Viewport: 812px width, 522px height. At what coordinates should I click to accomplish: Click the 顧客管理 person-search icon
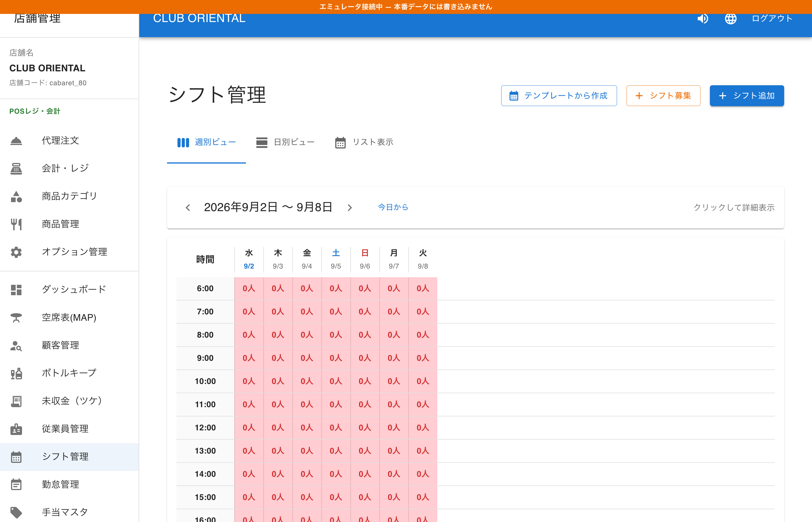(x=16, y=345)
